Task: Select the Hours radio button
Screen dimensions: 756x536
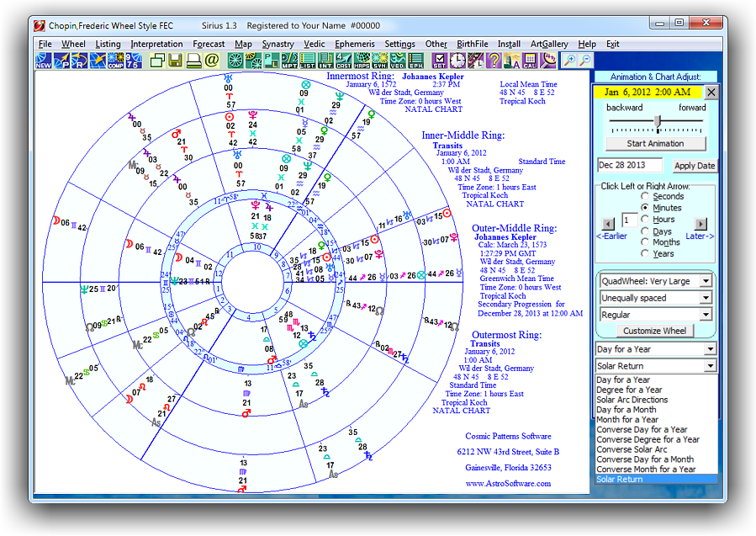Action: [645, 219]
